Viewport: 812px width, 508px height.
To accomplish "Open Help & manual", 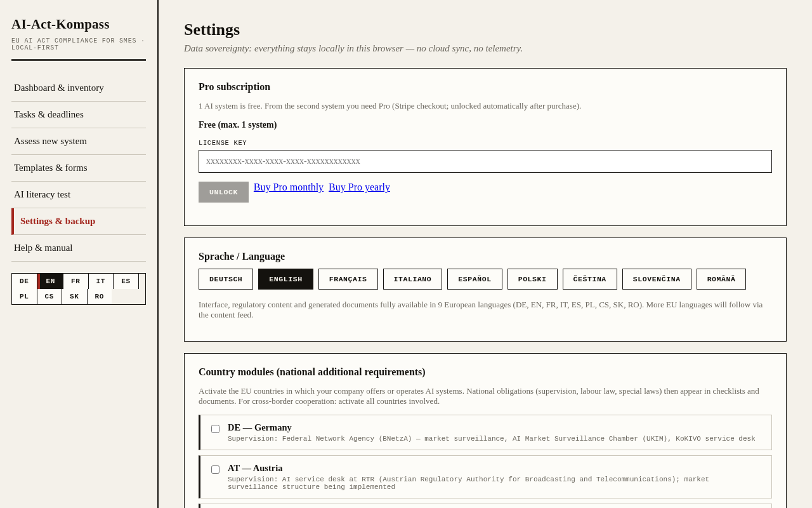I will 79,248.
